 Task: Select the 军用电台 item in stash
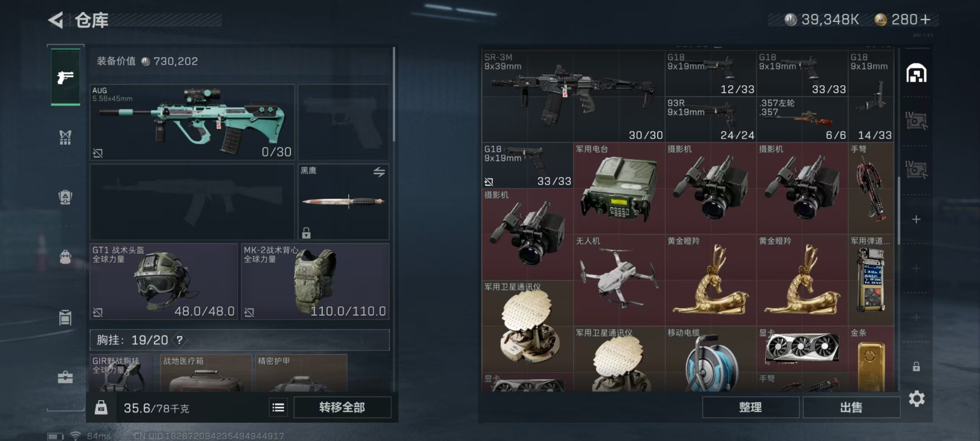tap(619, 188)
